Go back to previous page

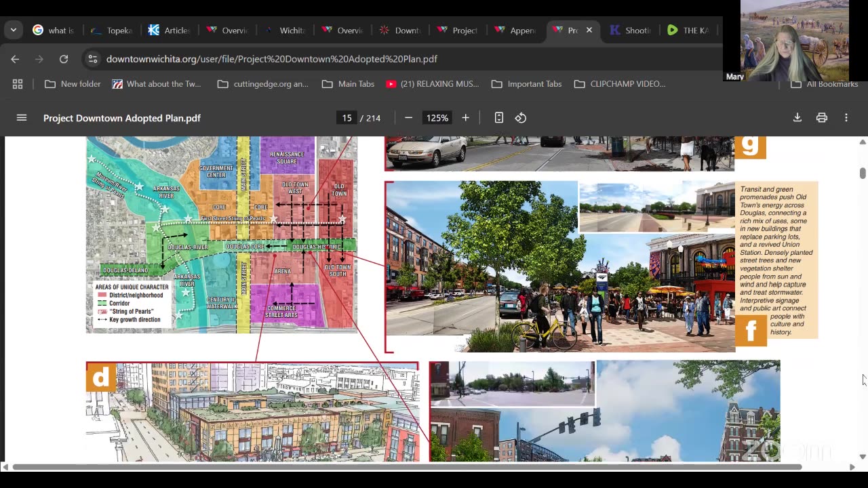[15, 59]
